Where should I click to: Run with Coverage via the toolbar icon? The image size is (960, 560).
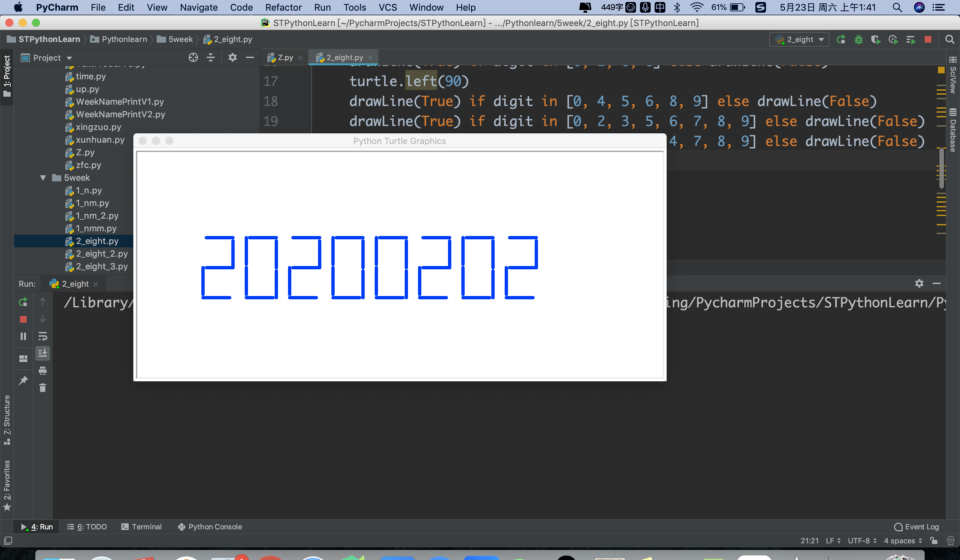pos(875,40)
